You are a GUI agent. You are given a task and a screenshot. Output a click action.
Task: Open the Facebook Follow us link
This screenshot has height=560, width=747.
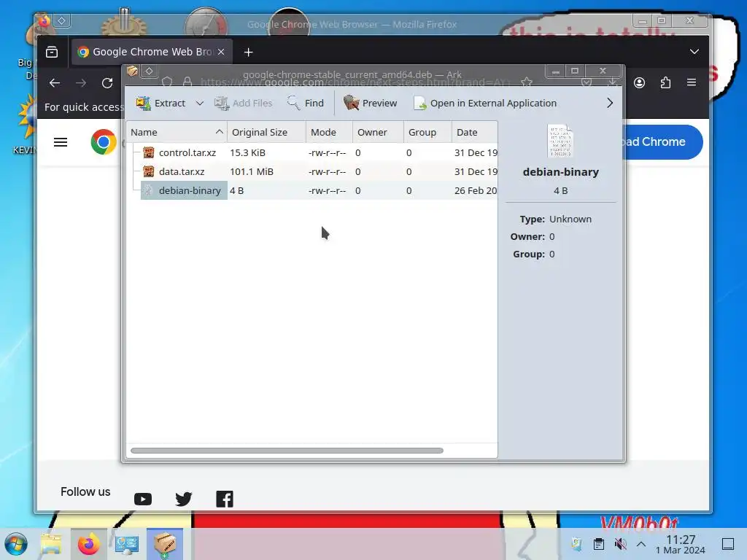click(225, 499)
